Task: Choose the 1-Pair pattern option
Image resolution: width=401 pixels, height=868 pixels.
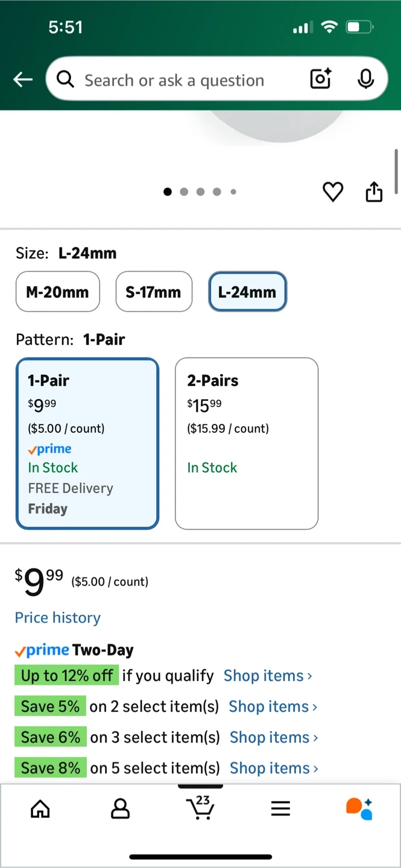Action: point(87,444)
